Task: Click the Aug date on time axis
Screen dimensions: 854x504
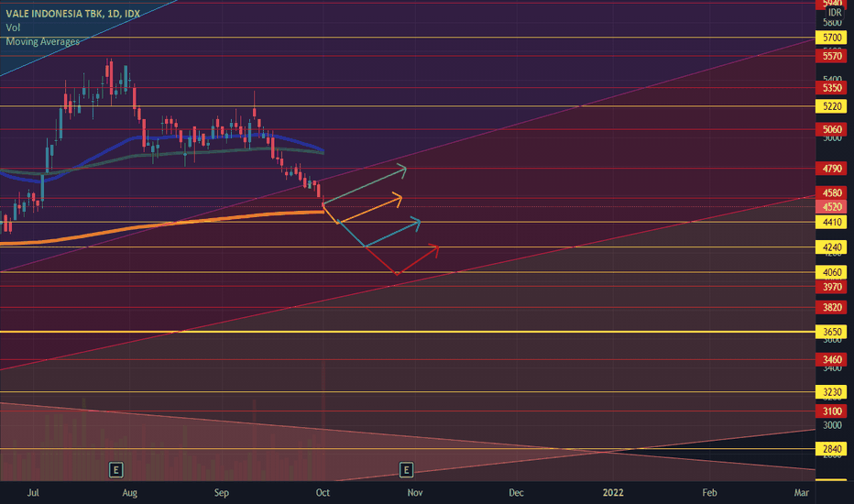Action: coord(129,493)
